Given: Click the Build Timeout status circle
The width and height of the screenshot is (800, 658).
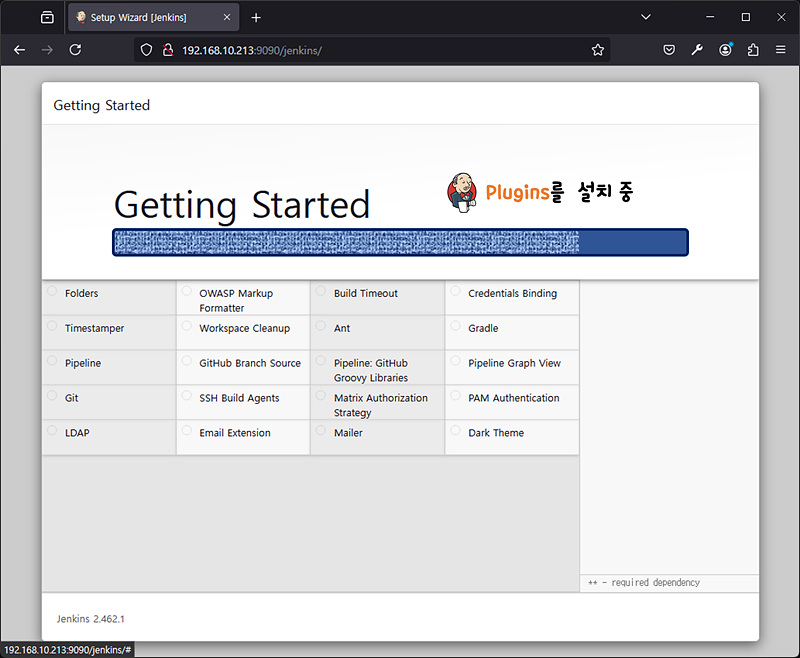Looking at the screenshot, I should (x=321, y=291).
